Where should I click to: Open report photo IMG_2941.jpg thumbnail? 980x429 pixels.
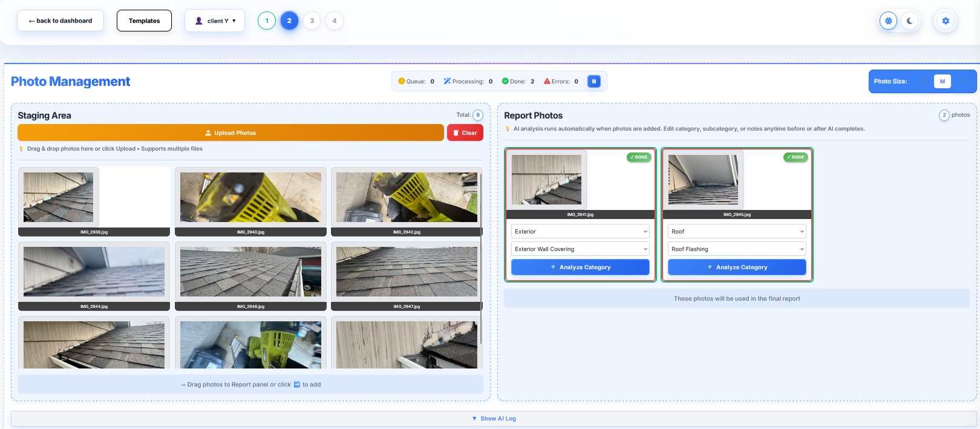[547, 180]
